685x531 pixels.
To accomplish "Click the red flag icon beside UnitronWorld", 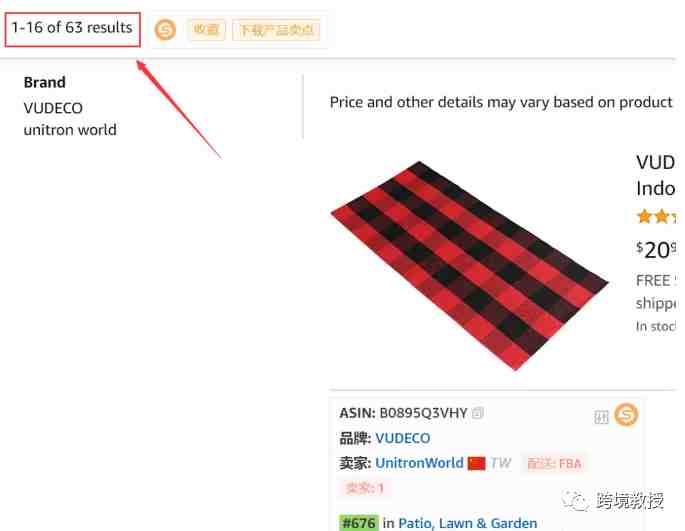I will pyautogui.click(x=476, y=463).
